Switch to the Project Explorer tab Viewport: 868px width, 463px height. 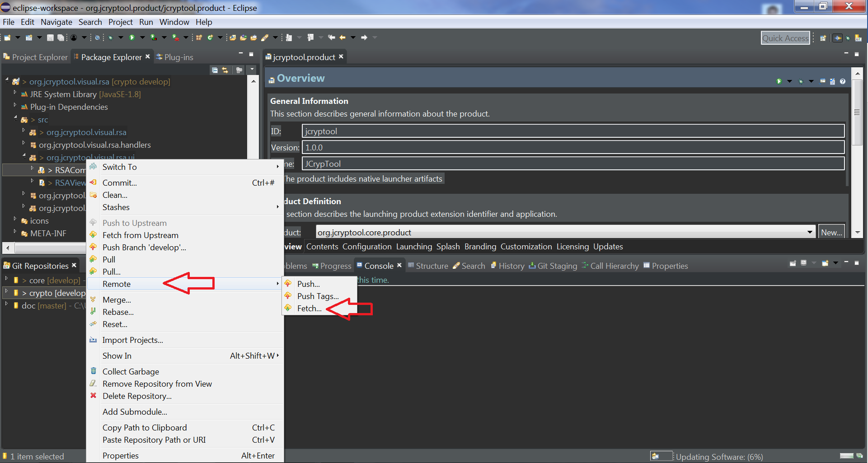pos(35,57)
